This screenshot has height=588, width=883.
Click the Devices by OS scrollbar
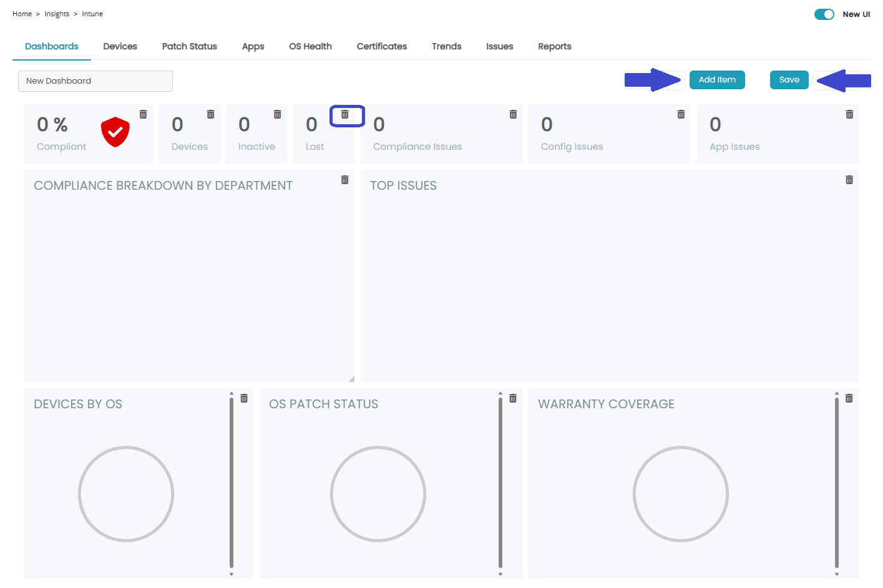pyautogui.click(x=232, y=484)
